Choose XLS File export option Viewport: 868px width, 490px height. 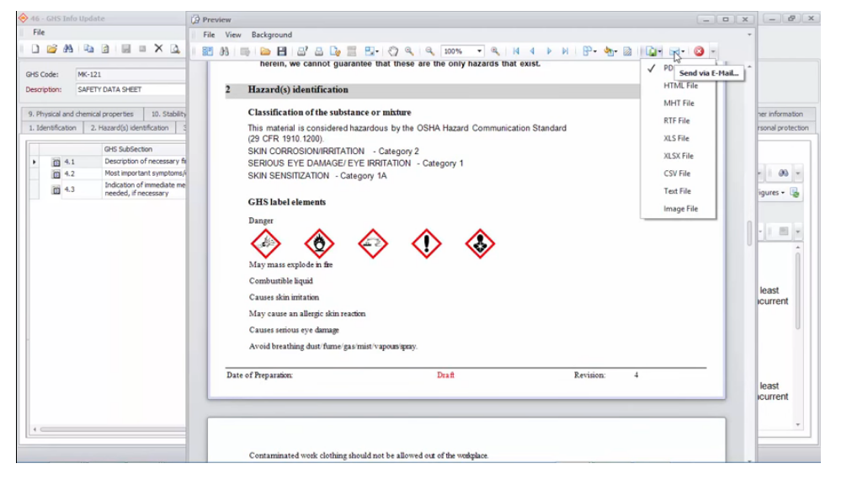click(678, 138)
